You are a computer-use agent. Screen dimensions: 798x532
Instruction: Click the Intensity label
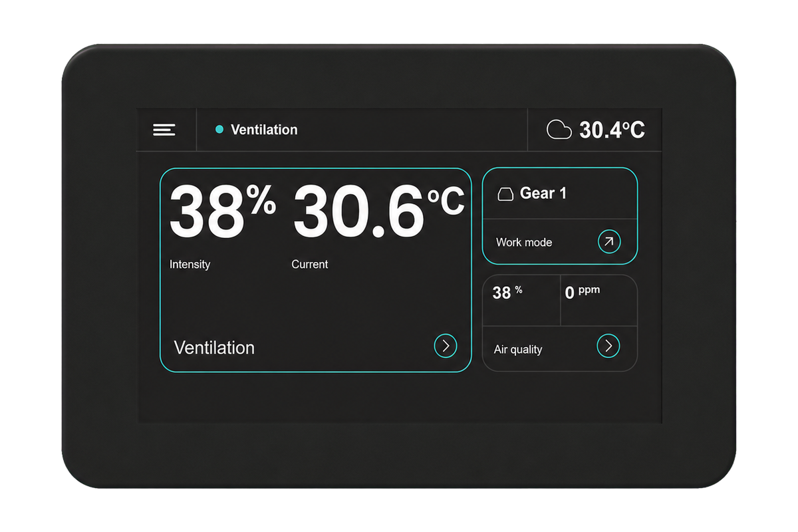click(x=190, y=264)
